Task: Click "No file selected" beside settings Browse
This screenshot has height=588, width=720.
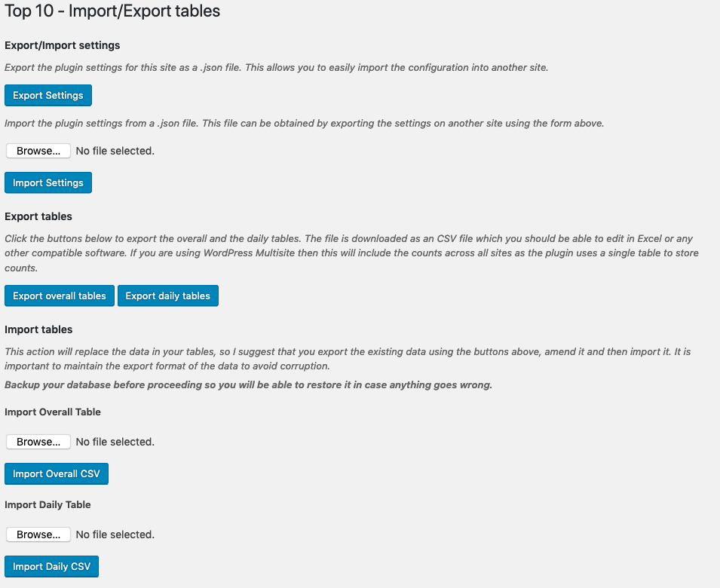Action: coord(115,151)
